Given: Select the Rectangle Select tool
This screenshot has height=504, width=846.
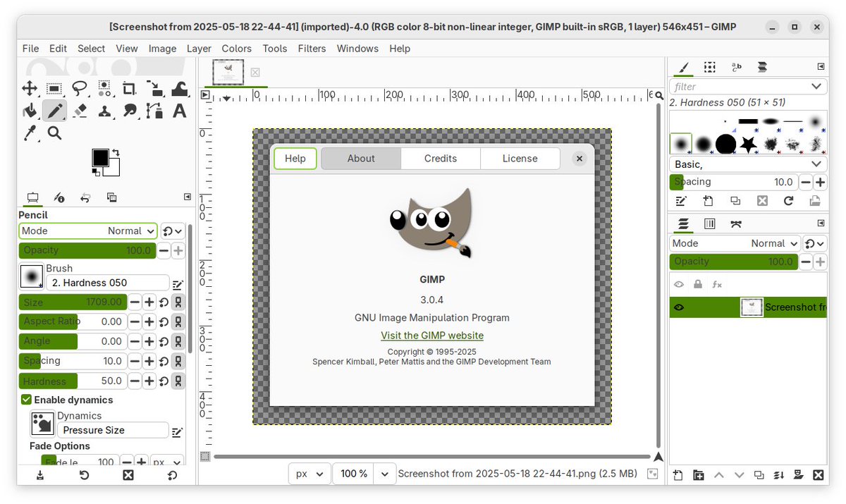Looking at the screenshot, I should [54, 88].
